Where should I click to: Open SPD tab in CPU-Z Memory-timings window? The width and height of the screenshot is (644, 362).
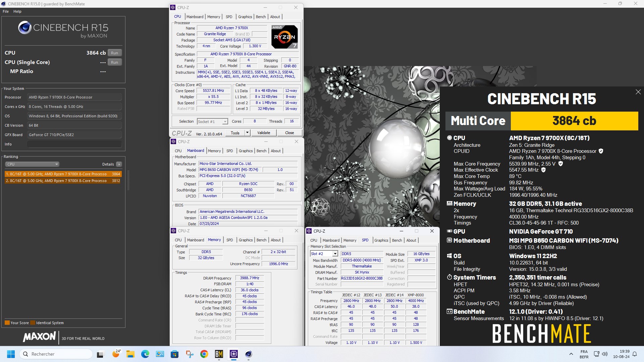click(x=230, y=240)
